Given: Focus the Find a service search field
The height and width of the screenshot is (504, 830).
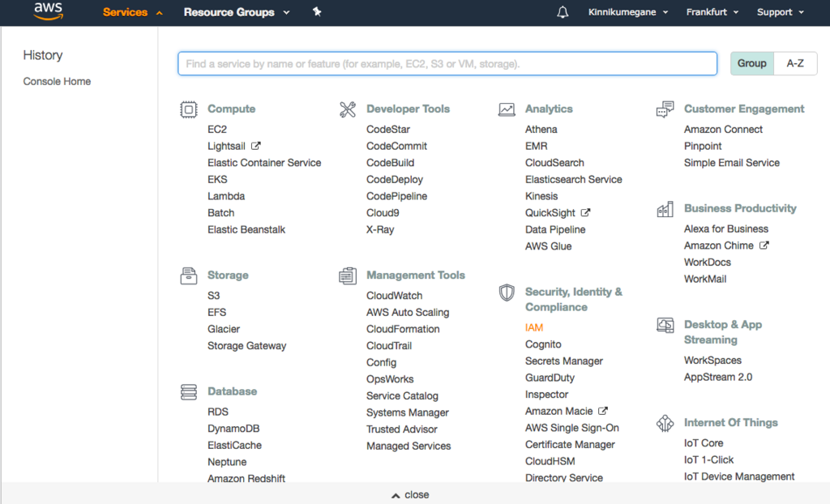Looking at the screenshot, I should [x=447, y=63].
